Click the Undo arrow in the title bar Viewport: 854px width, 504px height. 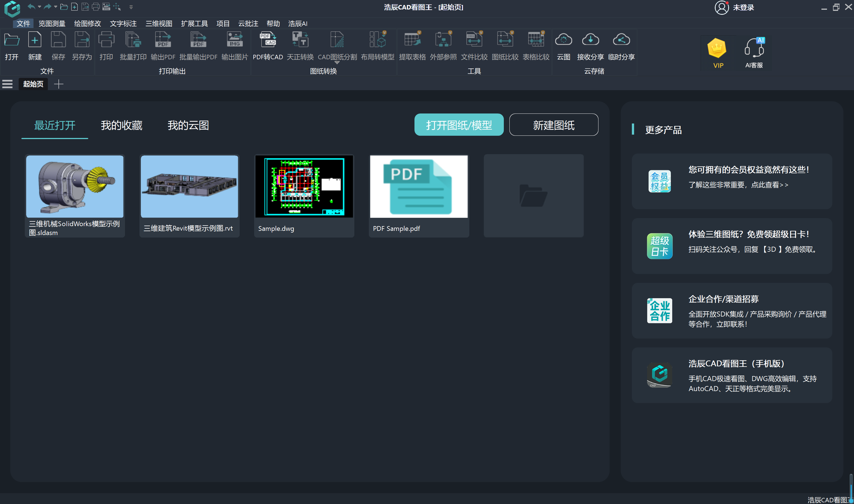pyautogui.click(x=31, y=6)
